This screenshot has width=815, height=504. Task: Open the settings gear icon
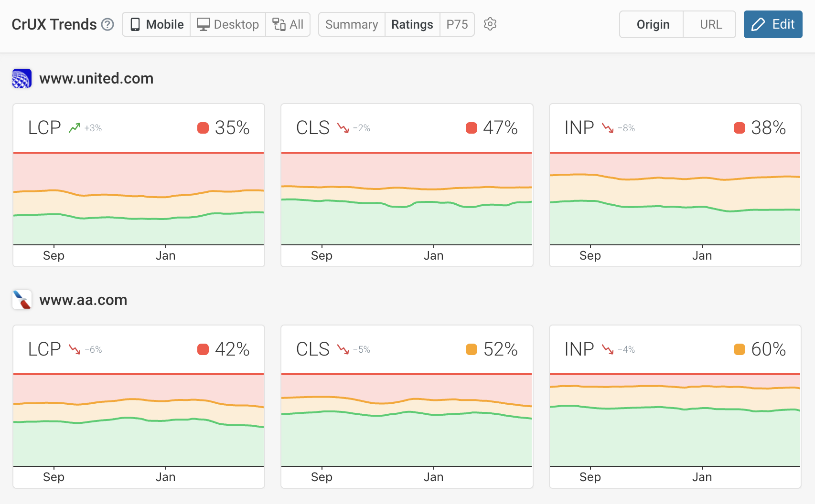coord(490,24)
